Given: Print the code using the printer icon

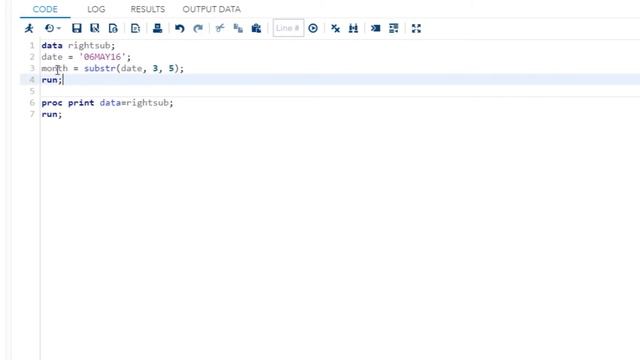Looking at the screenshot, I should pos(158,28).
